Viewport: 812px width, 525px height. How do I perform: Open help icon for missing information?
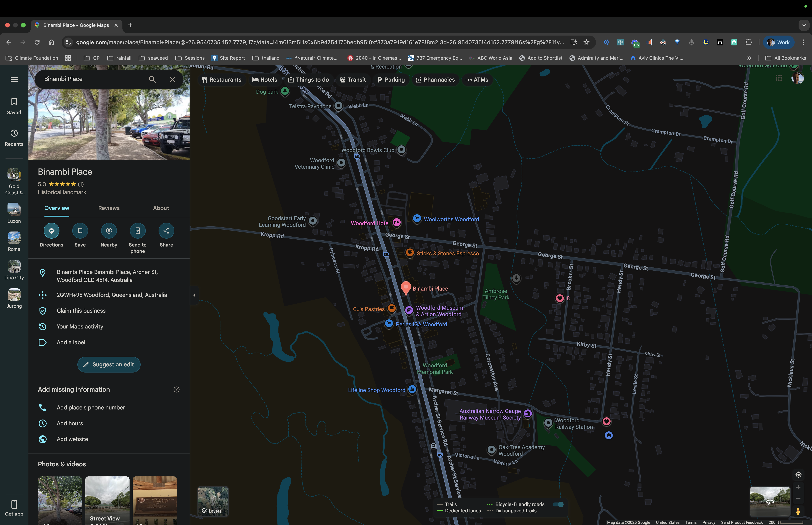(177, 390)
